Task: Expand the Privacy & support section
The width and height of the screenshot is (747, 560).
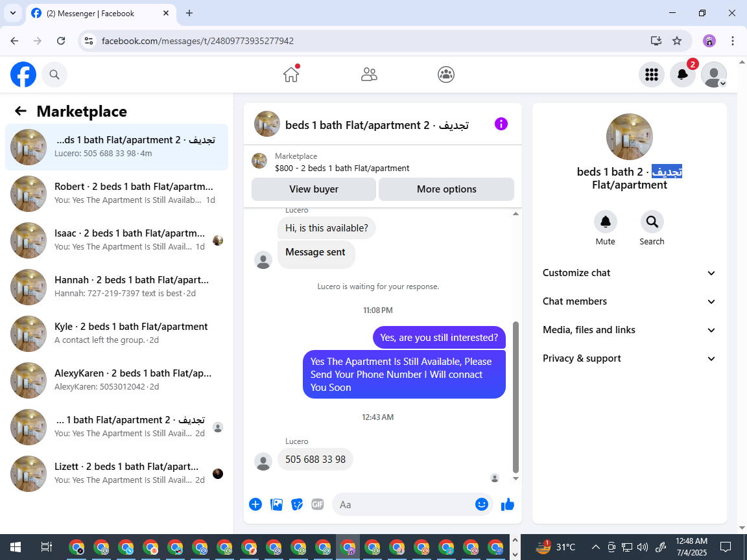Action: (x=630, y=358)
